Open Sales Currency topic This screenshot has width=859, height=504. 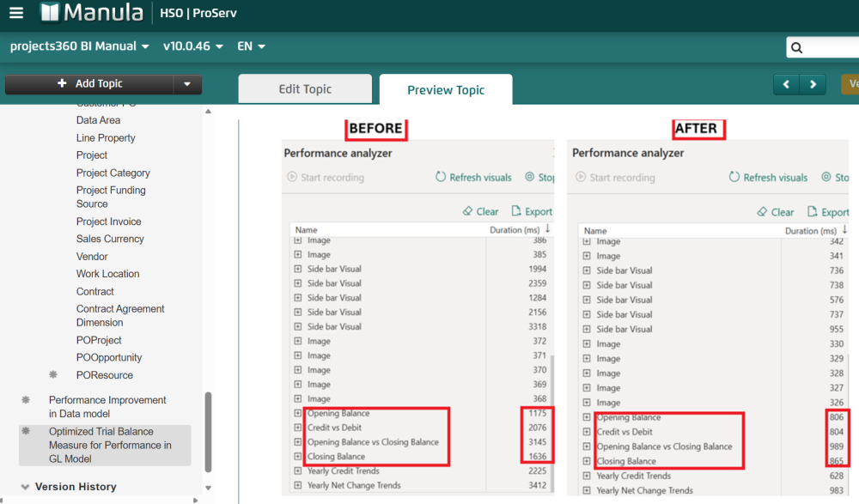click(x=110, y=239)
